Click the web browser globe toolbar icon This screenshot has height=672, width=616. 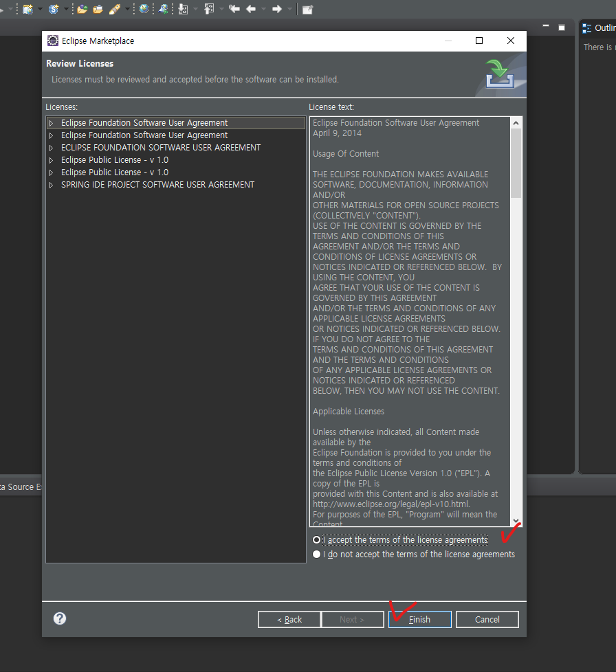tap(144, 9)
